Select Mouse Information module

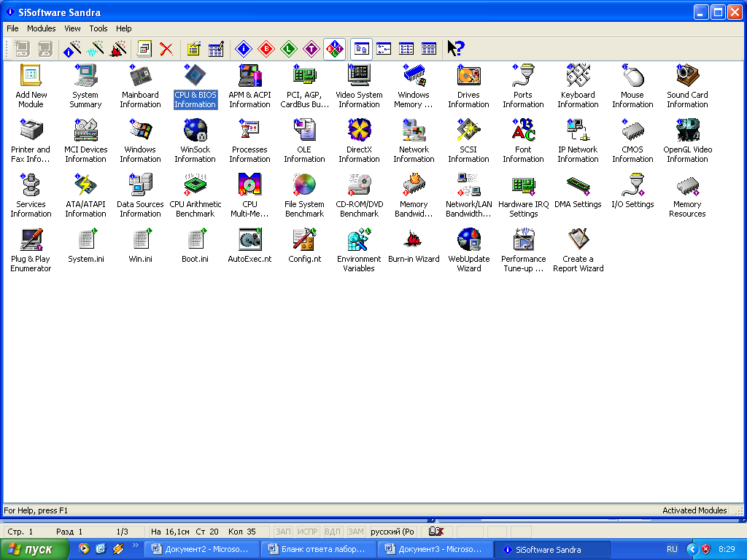coord(632,87)
